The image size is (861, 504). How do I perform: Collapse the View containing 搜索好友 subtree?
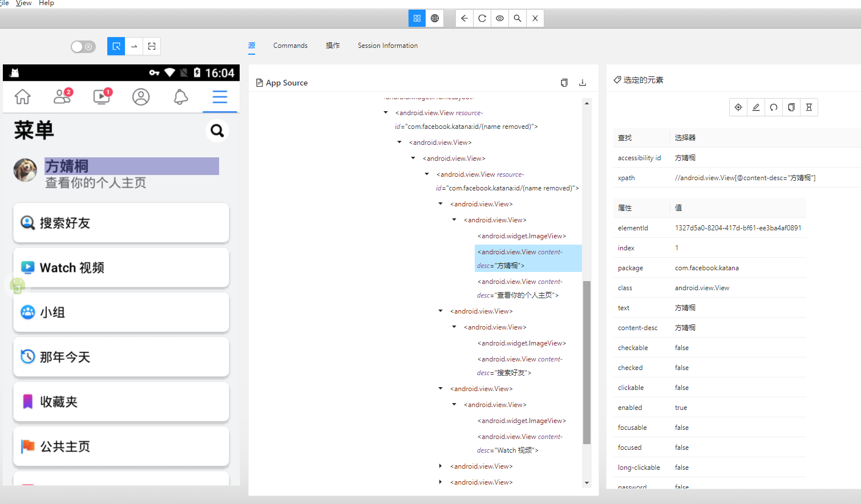pos(440,311)
